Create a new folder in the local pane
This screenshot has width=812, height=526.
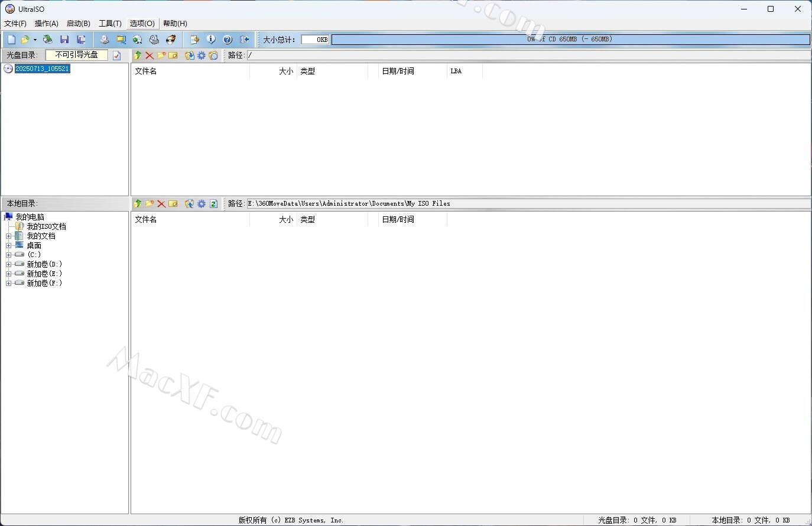(x=150, y=203)
